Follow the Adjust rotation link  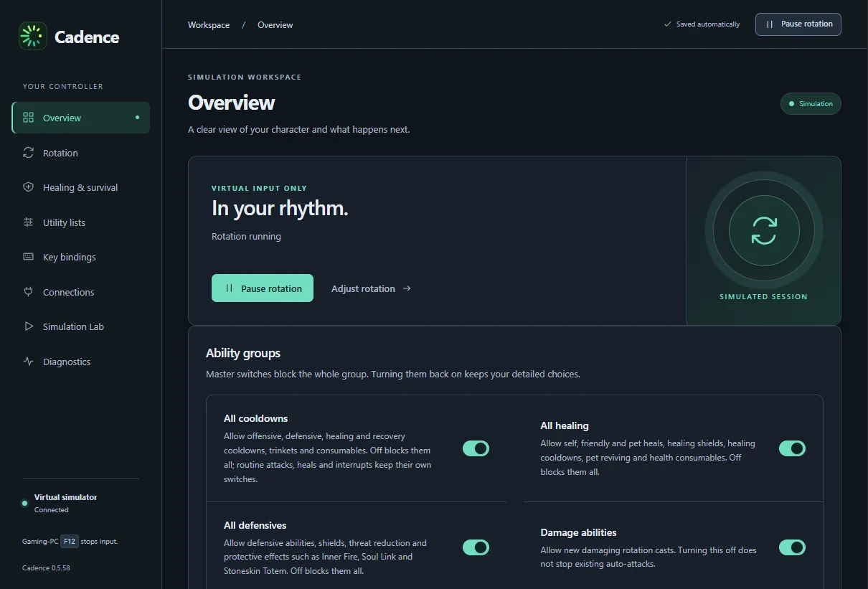[371, 288]
